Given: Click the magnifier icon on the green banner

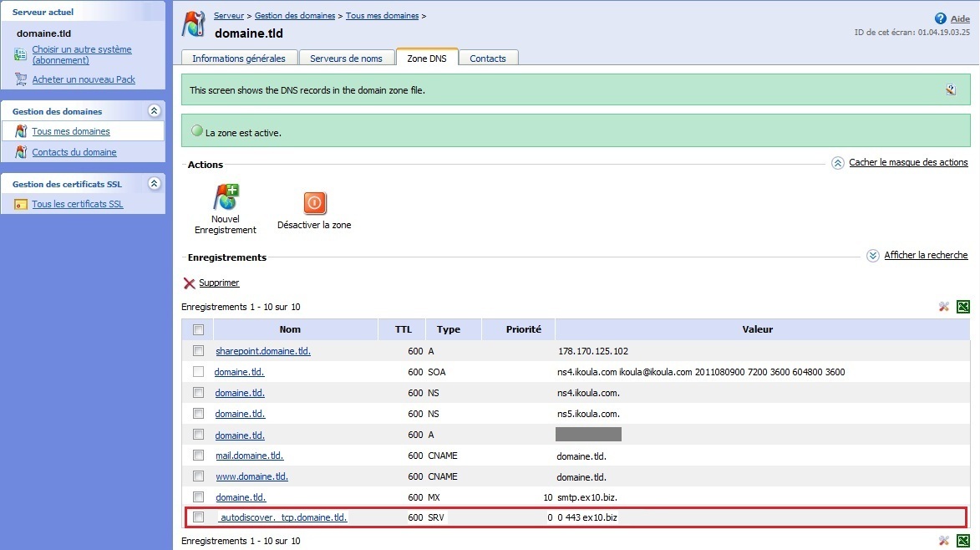Looking at the screenshot, I should point(952,88).
